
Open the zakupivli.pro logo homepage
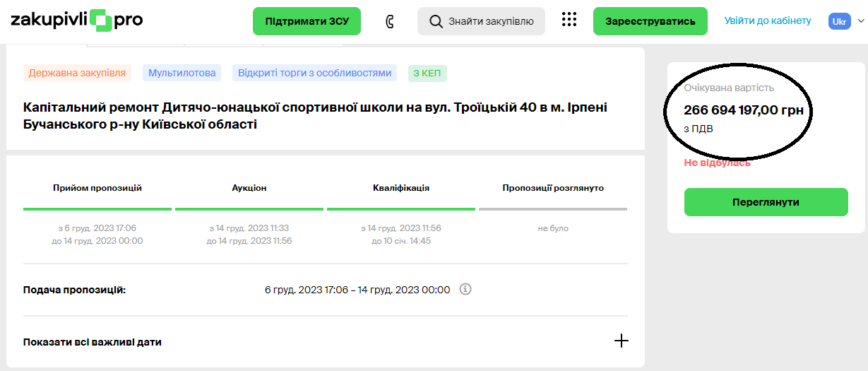point(77,20)
